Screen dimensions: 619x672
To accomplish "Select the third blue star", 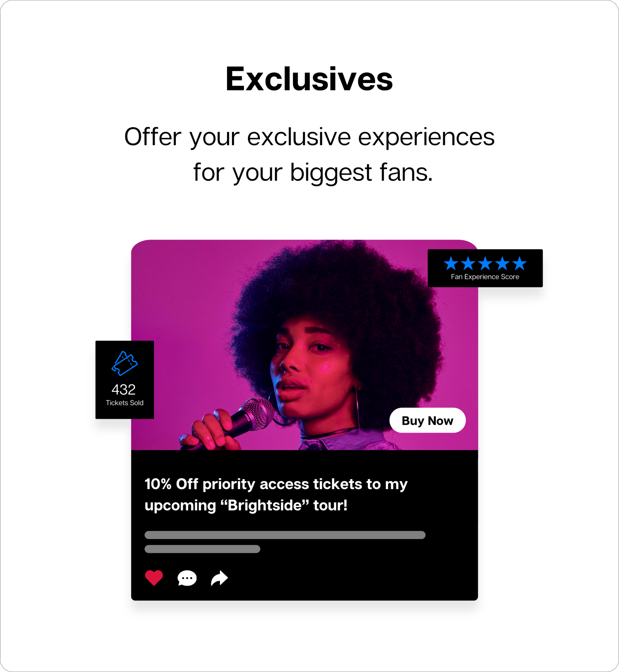I will 485,263.
